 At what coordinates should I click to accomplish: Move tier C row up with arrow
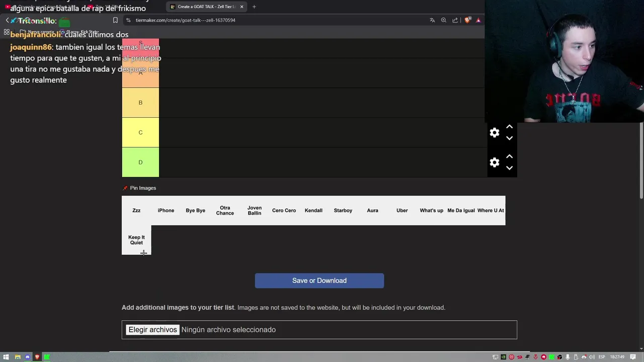pyautogui.click(x=509, y=127)
